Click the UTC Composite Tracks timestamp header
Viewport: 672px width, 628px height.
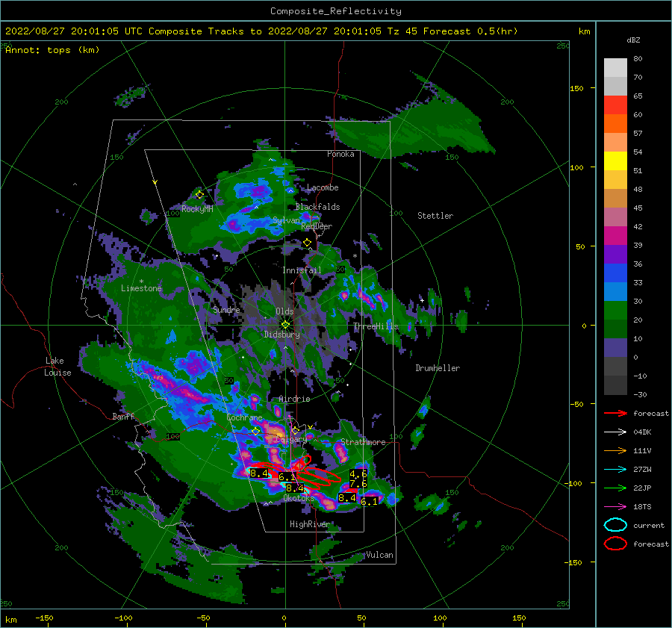[x=261, y=31]
